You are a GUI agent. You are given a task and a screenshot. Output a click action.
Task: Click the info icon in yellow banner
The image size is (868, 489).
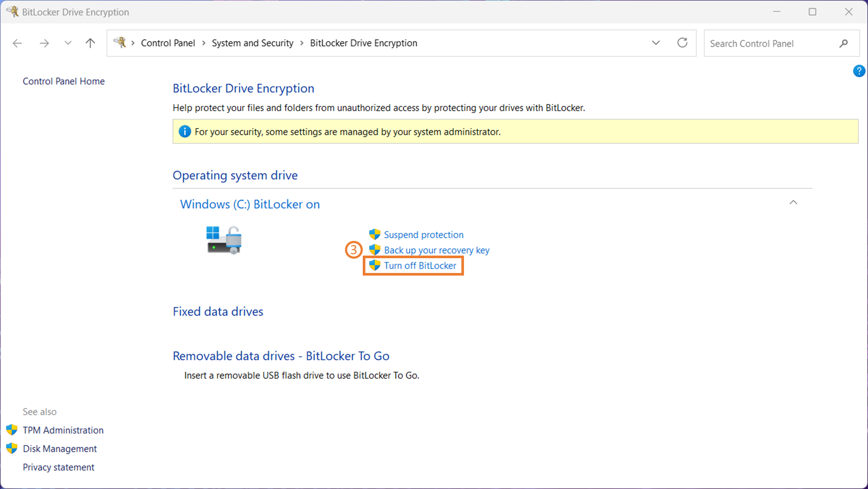tap(185, 132)
